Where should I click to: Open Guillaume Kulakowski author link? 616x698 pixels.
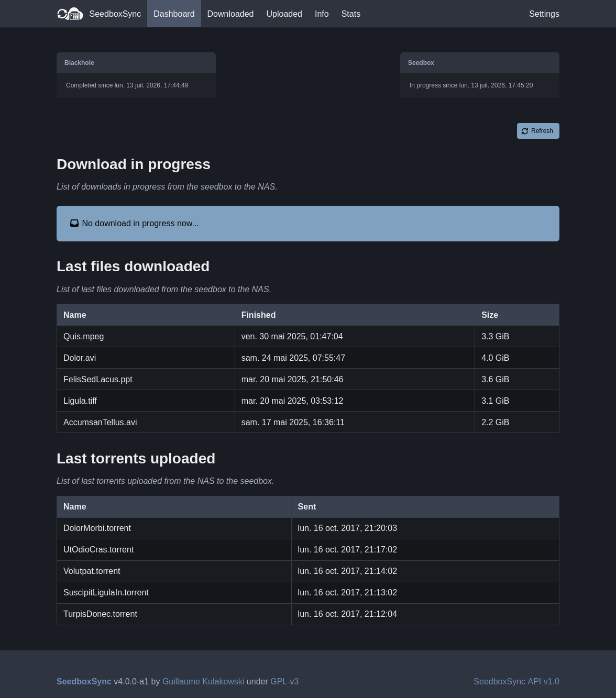coord(203,681)
